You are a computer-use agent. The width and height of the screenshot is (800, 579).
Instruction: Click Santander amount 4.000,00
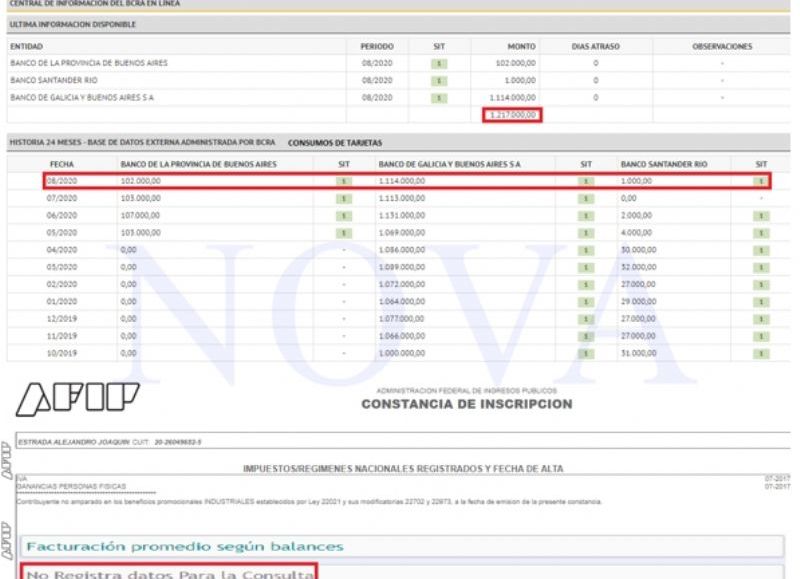pyautogui.click(x=636, y=233)
